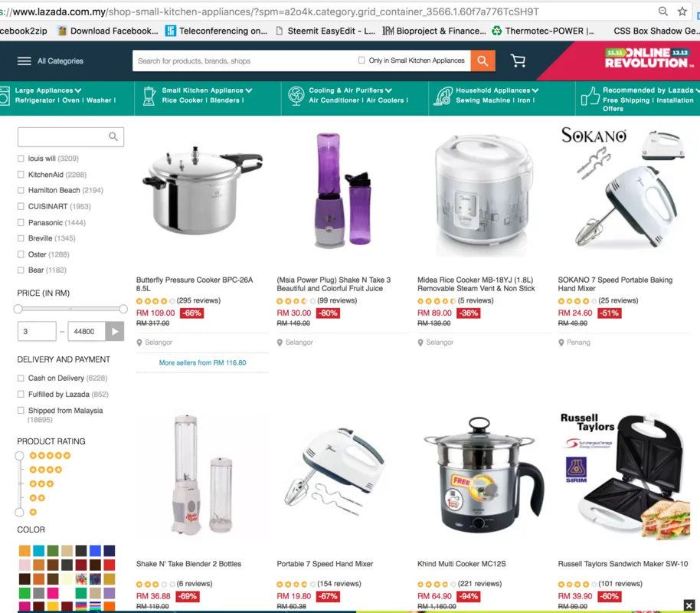
Task: Click the brand filter search magnifier icon
Action: (113, 136)
